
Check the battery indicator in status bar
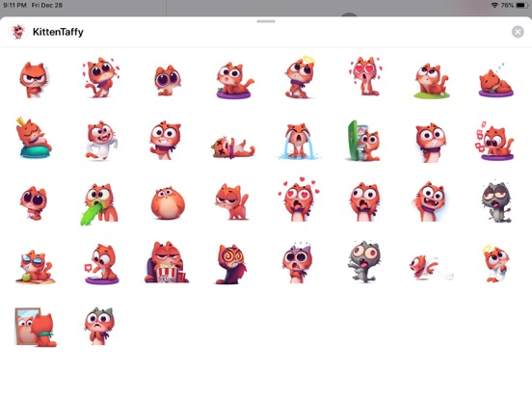[x=521, y=5]
